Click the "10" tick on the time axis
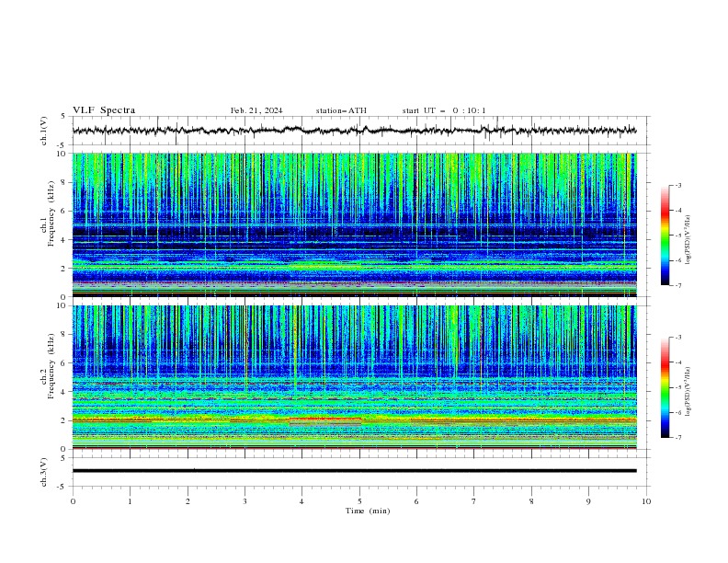 click(x=646, y=501)
